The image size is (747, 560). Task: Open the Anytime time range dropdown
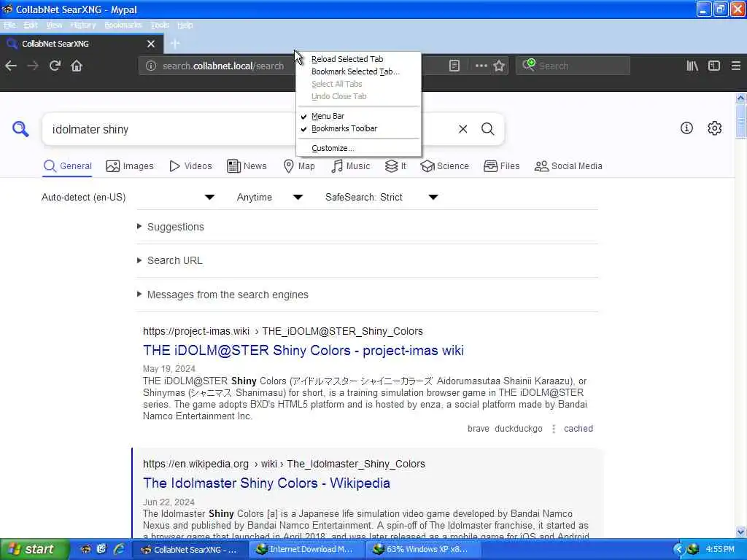[x=270, y=197]
